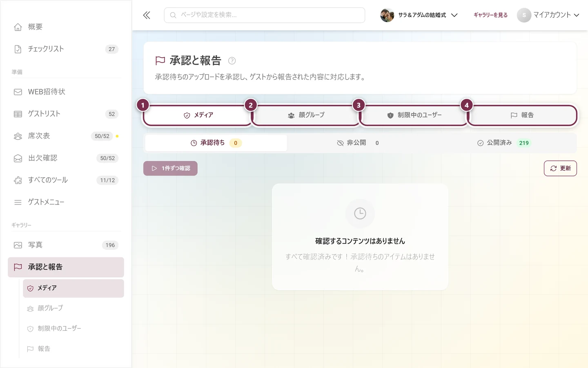Select the 非公開 filter tab
The image size is (588, 368).
[358, 143]
